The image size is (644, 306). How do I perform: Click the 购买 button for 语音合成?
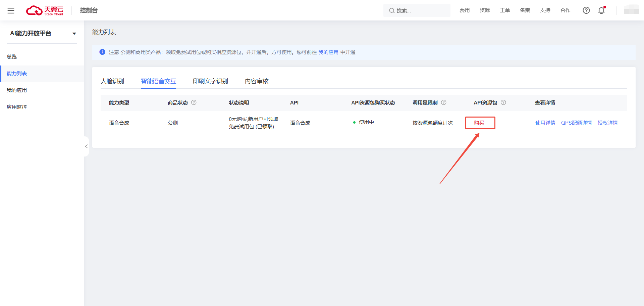pyautogui.click(x=480, y=123)
